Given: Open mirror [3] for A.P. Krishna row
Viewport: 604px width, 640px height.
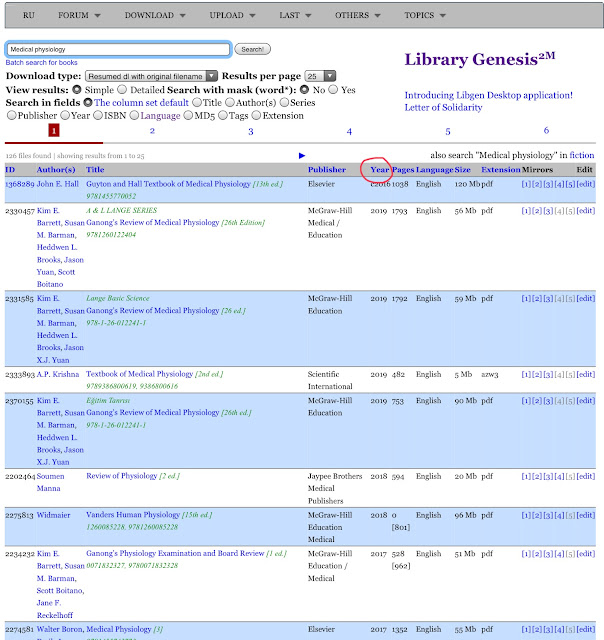Looking at the screenshot, I should click(x=548, y=374).
